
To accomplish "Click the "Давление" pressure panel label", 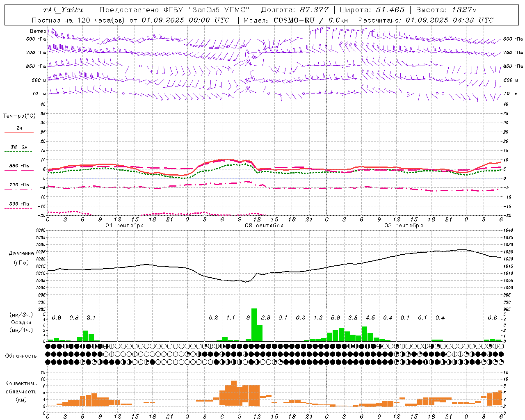I will coord(21,253).
